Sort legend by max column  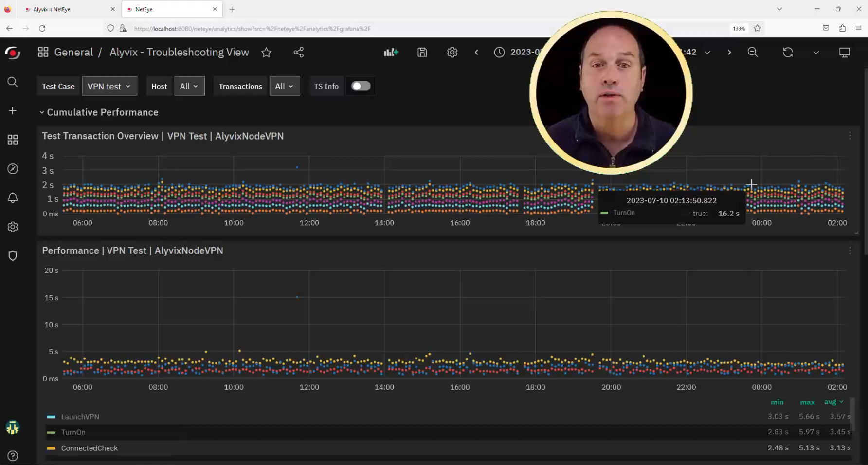tap(807, 402)
